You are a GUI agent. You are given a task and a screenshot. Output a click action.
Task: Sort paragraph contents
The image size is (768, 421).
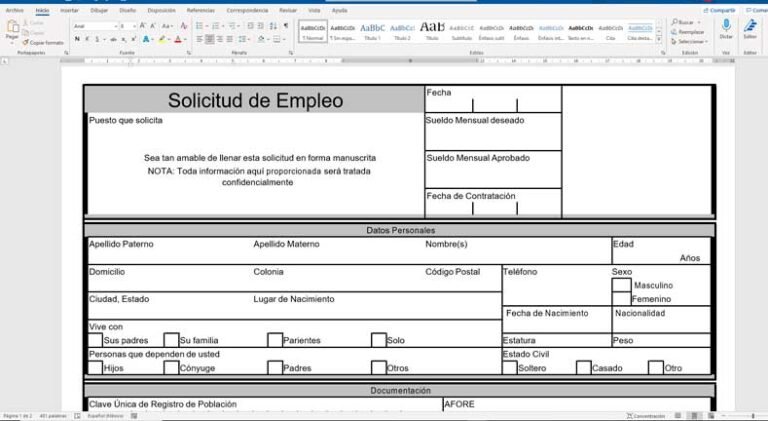pos(273,26)
